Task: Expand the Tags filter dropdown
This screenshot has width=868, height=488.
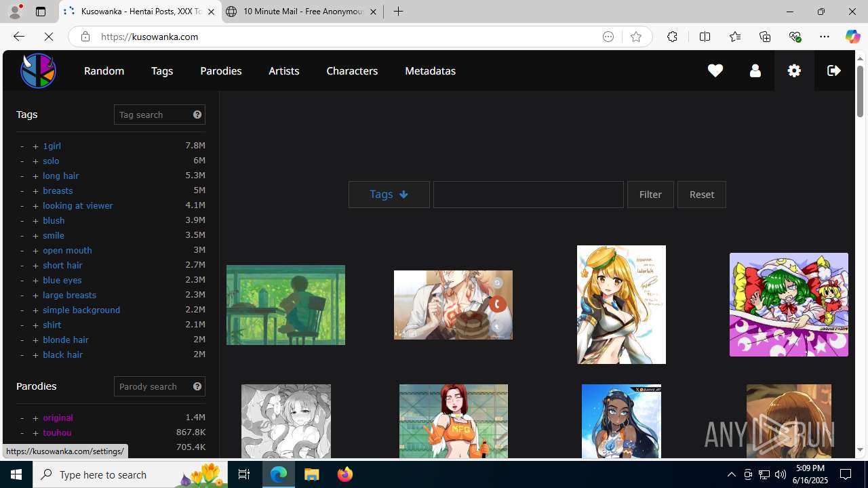Action: [x=389, y=195]
